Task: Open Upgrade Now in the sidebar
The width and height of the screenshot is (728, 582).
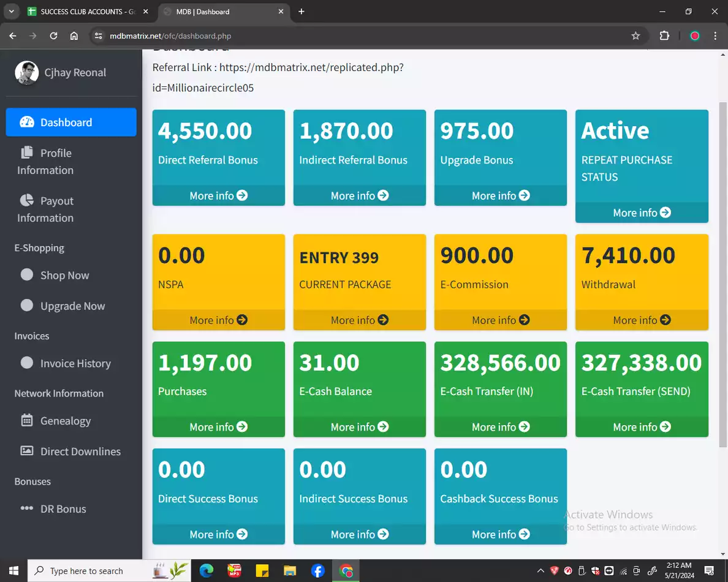Action: [x=72, y=306]
